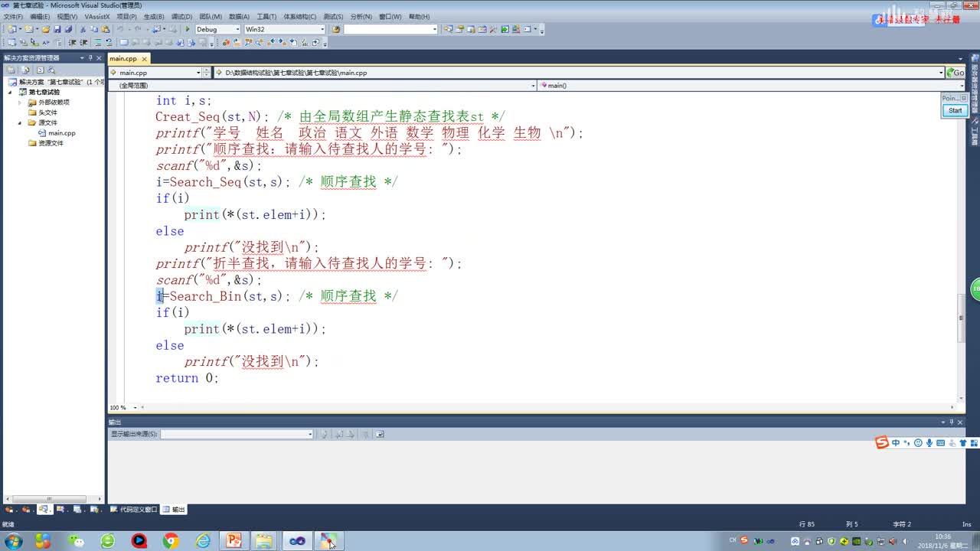Click the Go button in VA navigation bar

coord(955,73)
